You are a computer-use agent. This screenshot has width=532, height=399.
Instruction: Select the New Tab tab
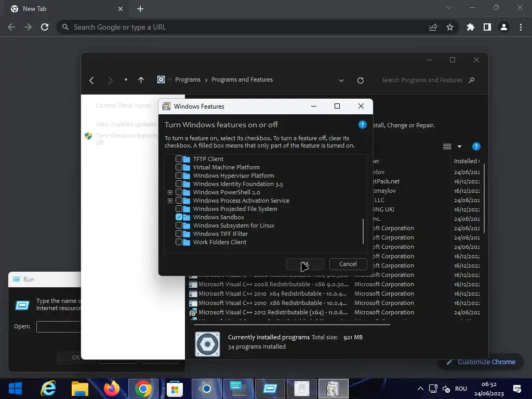point(66,9)
